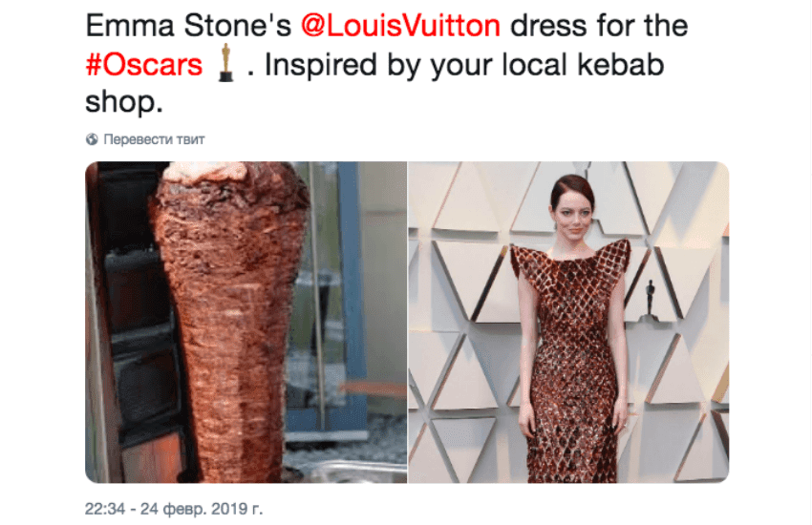Viewport: 812px width, 525px height.
Task: Click the words 'dress for the'
Action: click(x=599, y=26)
